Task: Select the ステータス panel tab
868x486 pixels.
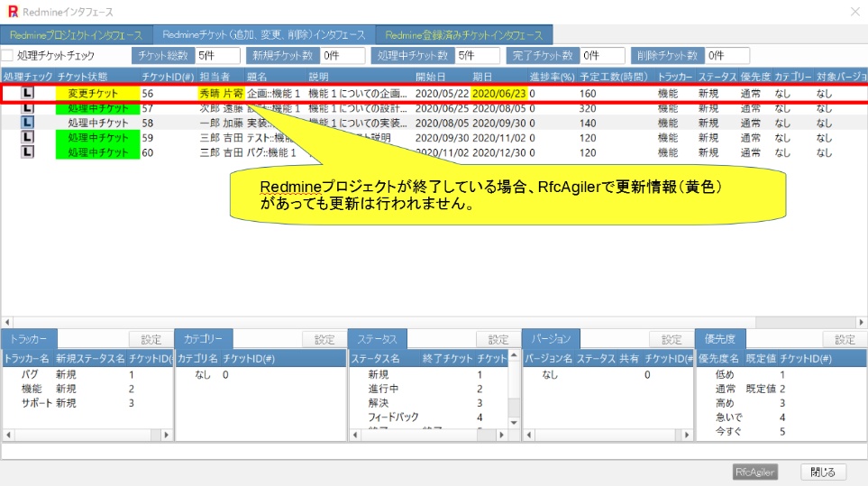Action: coord(377,339)
